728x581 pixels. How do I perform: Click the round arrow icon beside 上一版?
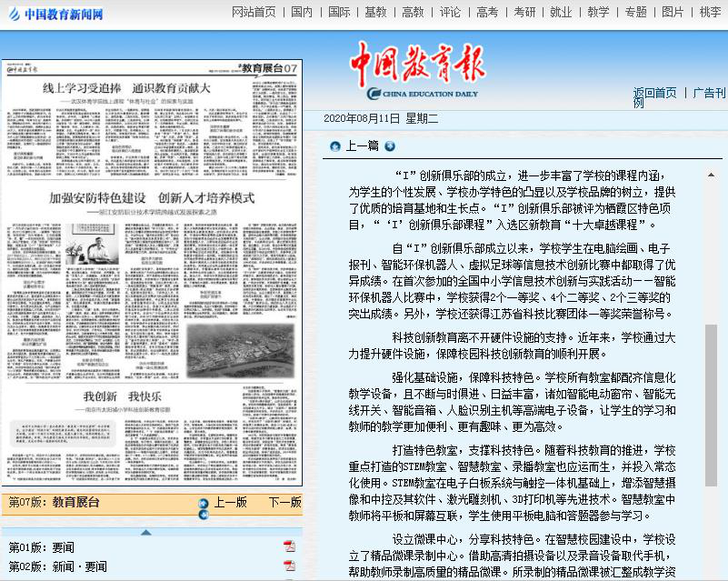tap(204, 502)
